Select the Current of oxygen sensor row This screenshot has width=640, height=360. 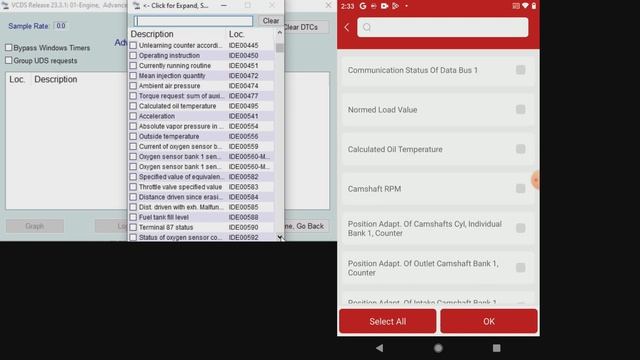click(202, 147)
